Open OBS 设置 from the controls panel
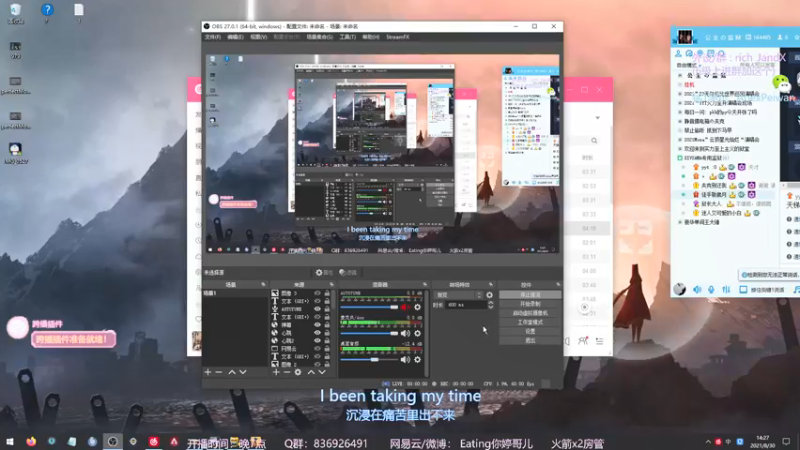800x450 pixels. [530, 331]
